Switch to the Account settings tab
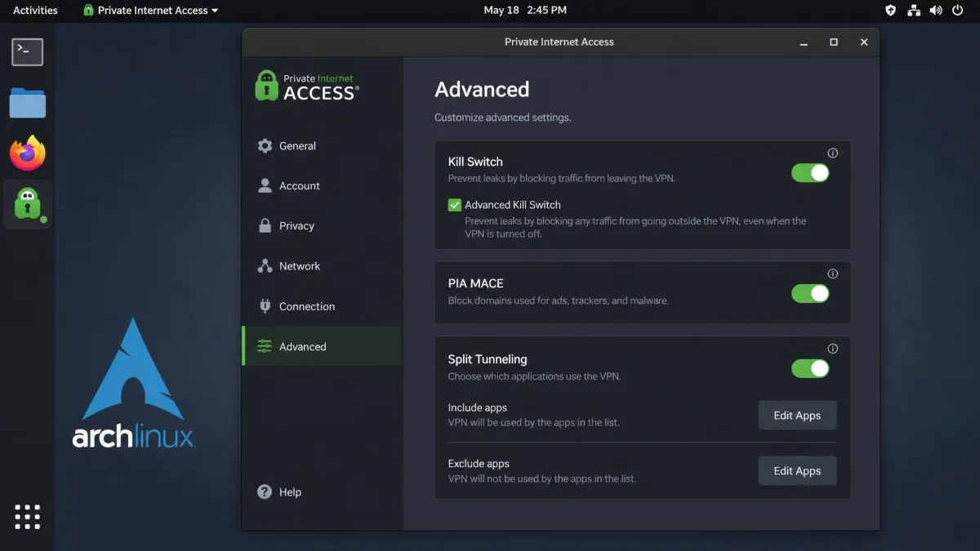The width and height of the screenshot is (980, 551). tap(321, 185)
